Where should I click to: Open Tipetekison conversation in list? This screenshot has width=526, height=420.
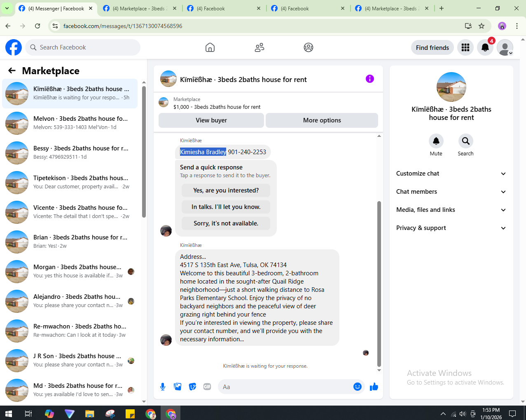70,183
